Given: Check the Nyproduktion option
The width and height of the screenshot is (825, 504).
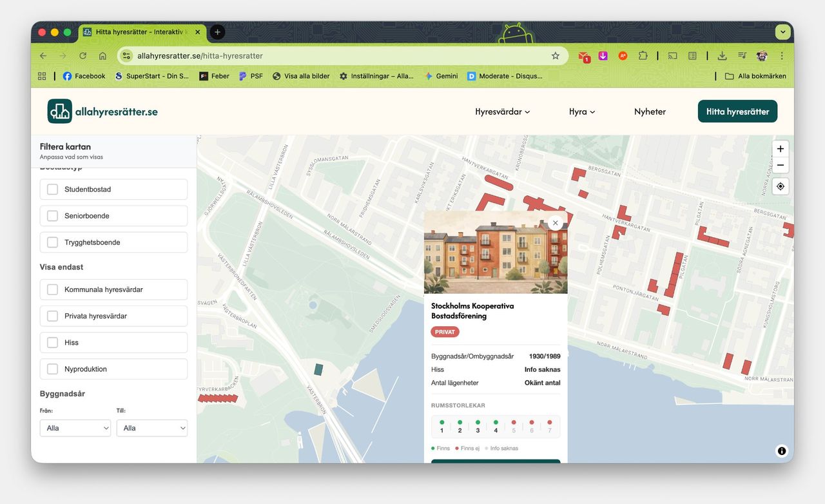Looking at the screenshot, I should 53,369.
